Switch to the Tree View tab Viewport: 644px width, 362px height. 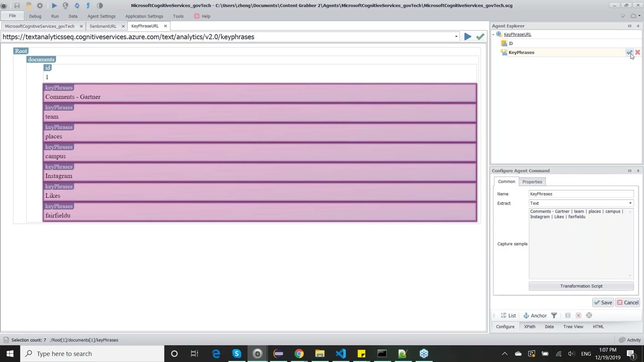(573, 327)
